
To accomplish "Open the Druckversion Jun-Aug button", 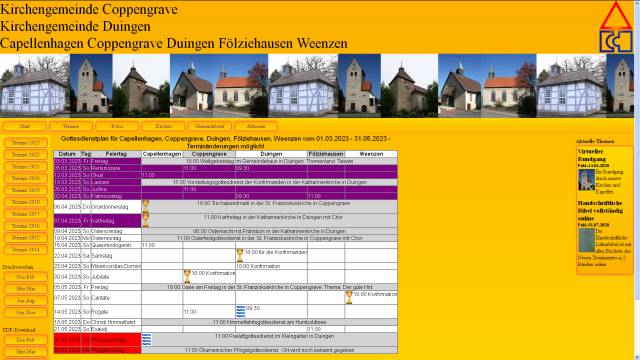I will (x=26, y=300).
